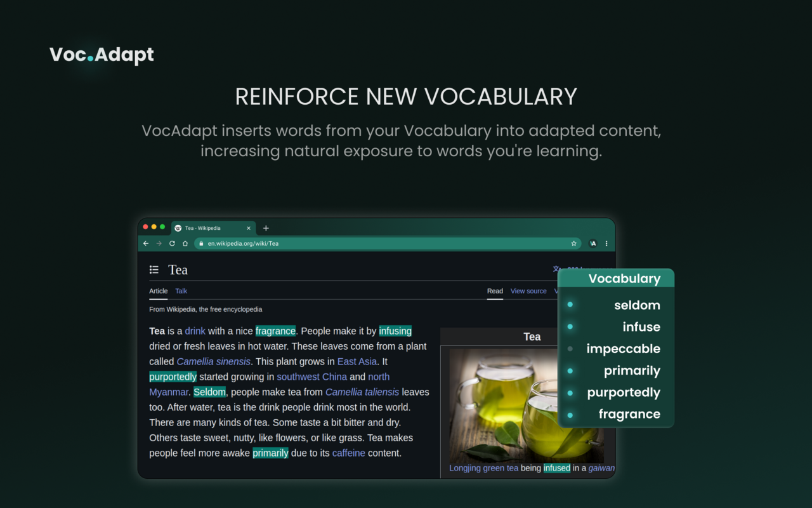Click the browser home icon
812x508 pixels.
click(x=185, y=243)
